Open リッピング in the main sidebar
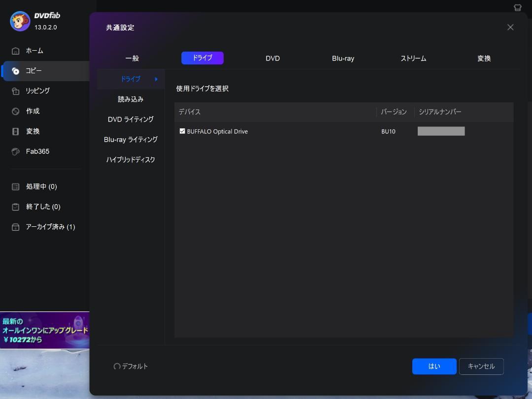Image resolution: width=532 pixels, height=399 pixels. (37, 91)
